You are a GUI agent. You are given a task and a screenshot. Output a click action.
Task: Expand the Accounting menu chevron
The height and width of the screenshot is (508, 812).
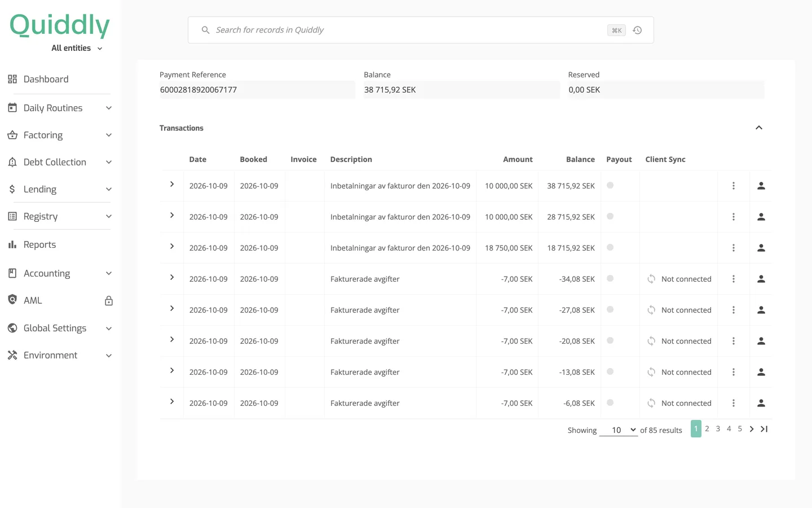click(x=109, y=273)
